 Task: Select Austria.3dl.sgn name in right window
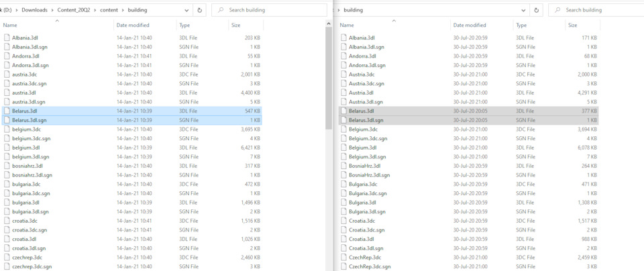366,102
